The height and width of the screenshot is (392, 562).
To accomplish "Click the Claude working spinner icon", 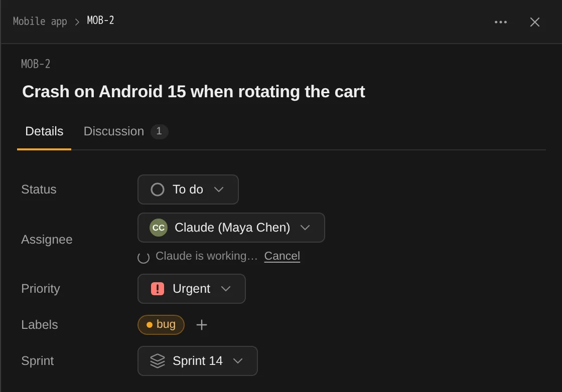I will point(144,257).
